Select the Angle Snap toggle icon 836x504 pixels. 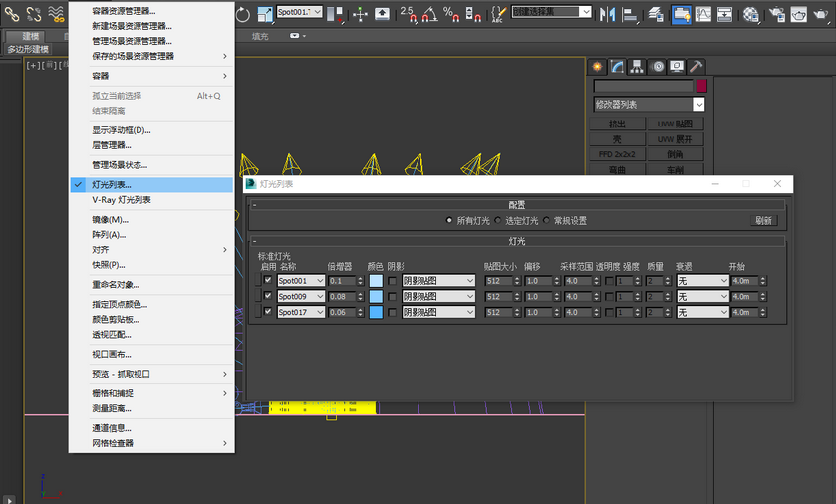point(430,14)
